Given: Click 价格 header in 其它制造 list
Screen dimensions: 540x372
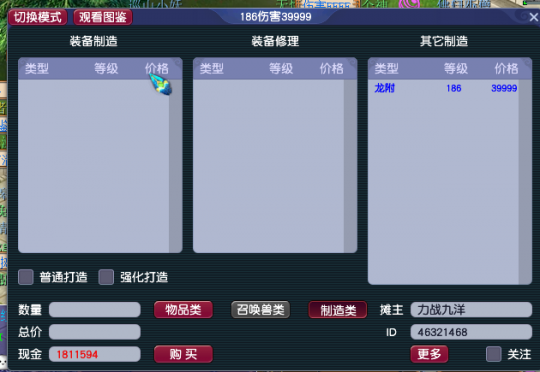Looking at the screenshot, I should click(506, 69).
